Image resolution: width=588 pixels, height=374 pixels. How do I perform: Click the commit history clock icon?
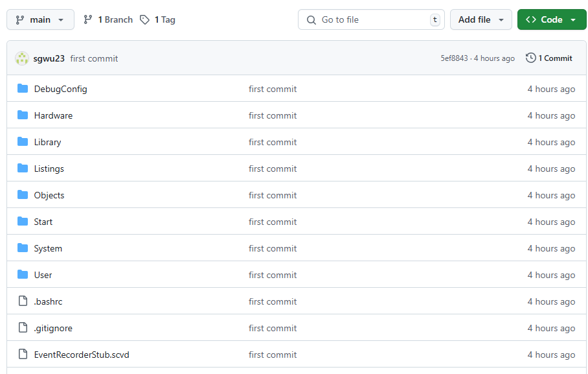click(530, 58)
